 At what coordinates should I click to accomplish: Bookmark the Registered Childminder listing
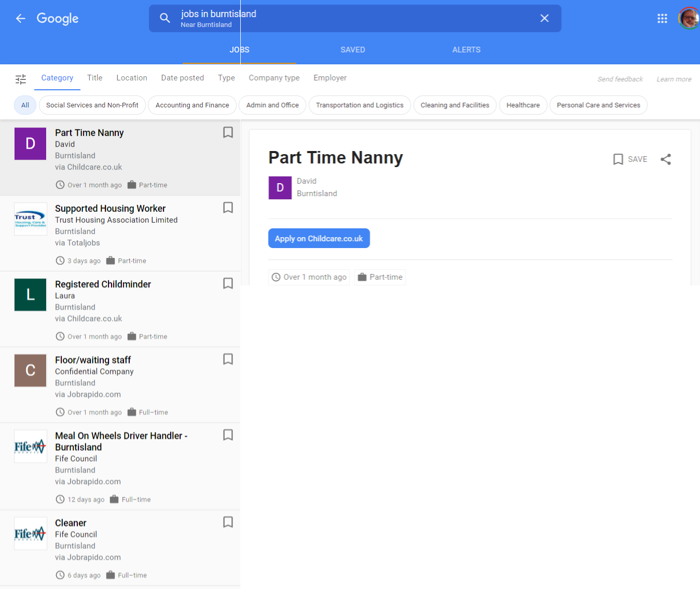tap(228, 283)
